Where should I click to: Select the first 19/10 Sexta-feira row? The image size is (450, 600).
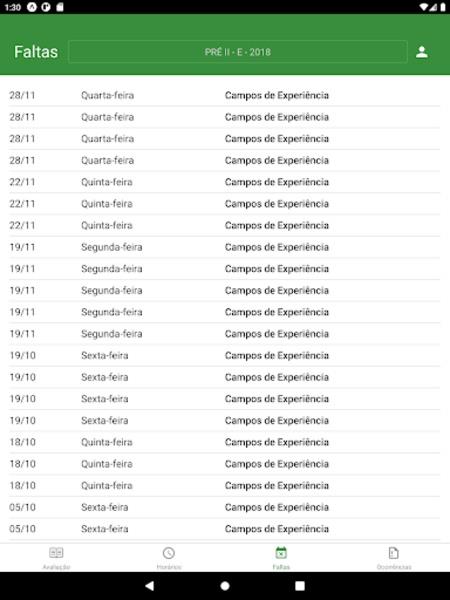coord(225,355)
